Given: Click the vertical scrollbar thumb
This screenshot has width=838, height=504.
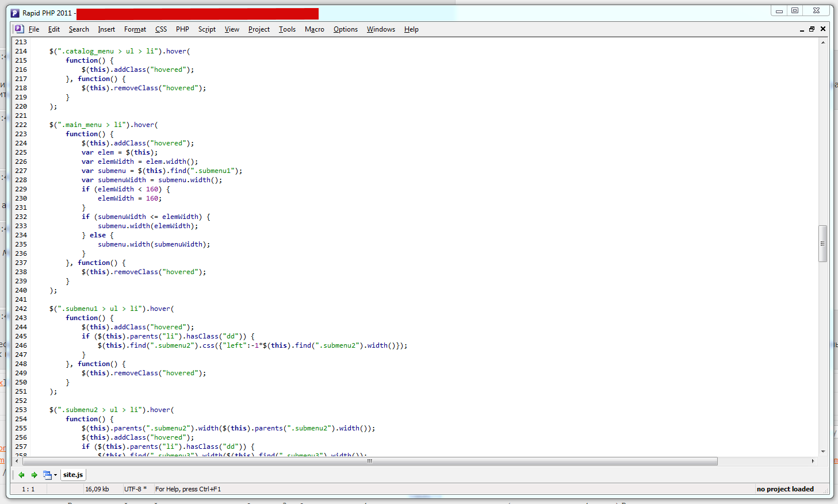Looking at the screenshot, I should point(823,244).
